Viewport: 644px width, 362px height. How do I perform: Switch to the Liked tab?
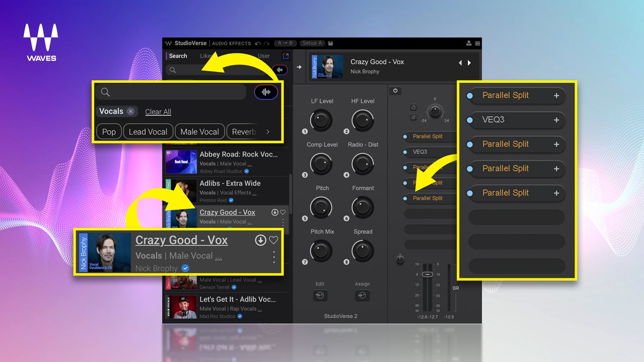tap(206, 56)
